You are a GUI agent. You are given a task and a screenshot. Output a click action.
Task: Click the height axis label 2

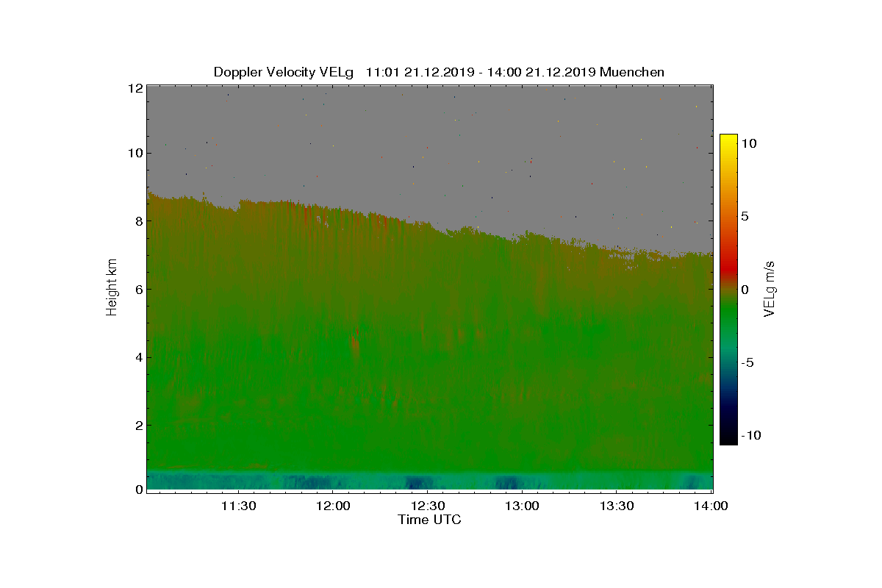pos(138,425)
